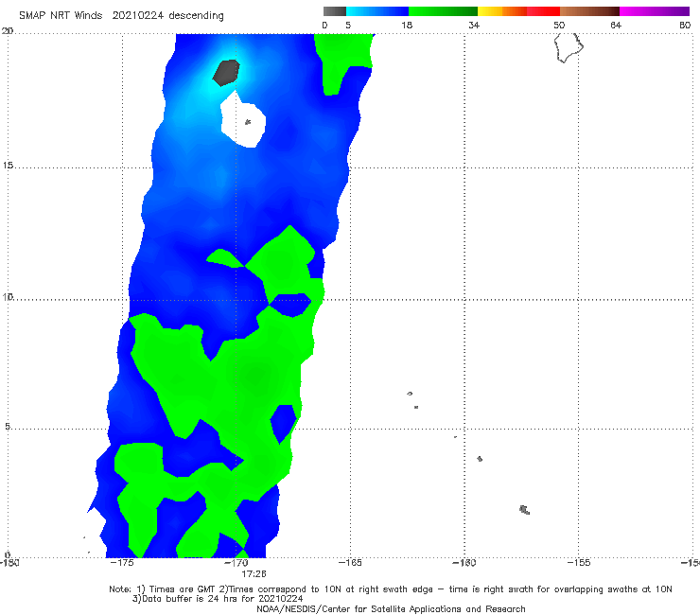Click the longitude label '-165' on the bottom axis

click(350, 562)
